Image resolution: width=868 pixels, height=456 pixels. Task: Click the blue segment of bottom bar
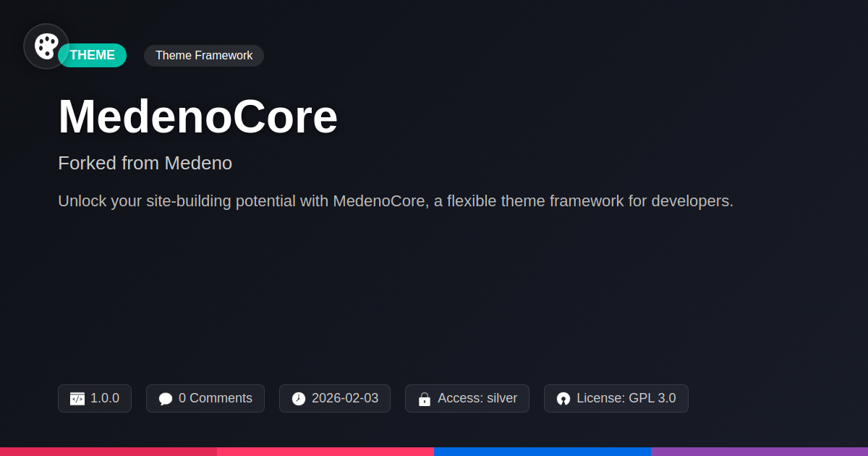point(542,451)
